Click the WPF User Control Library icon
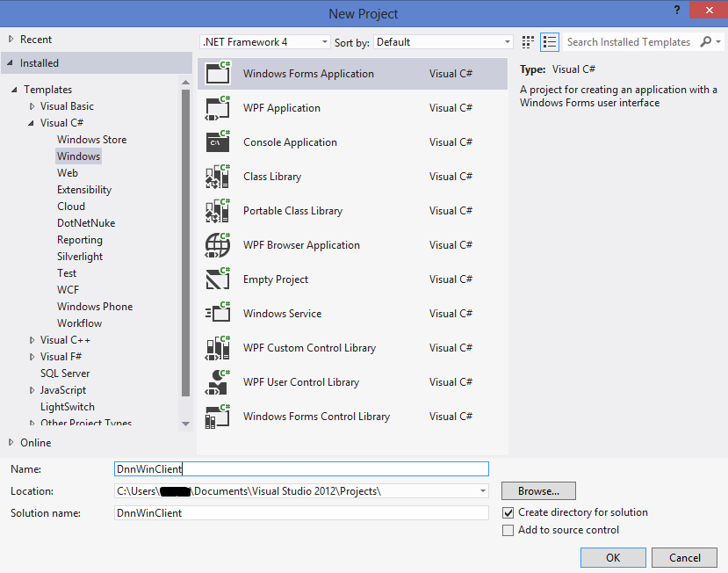Screen dimensions: 728x573 (218, 382)
